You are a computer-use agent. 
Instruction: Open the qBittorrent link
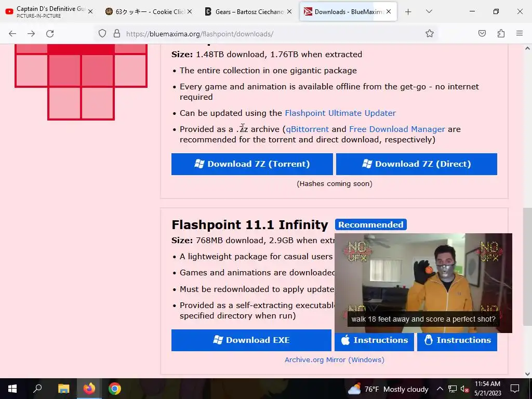308,129
